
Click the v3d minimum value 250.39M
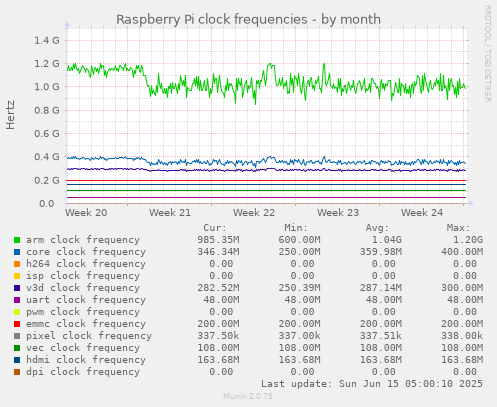tap(299, 288)
